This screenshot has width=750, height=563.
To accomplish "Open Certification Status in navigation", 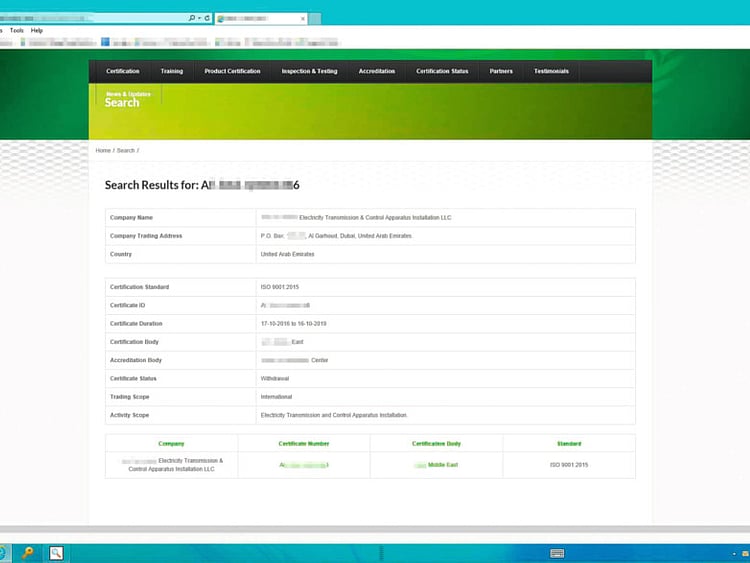I will (442, 71).
